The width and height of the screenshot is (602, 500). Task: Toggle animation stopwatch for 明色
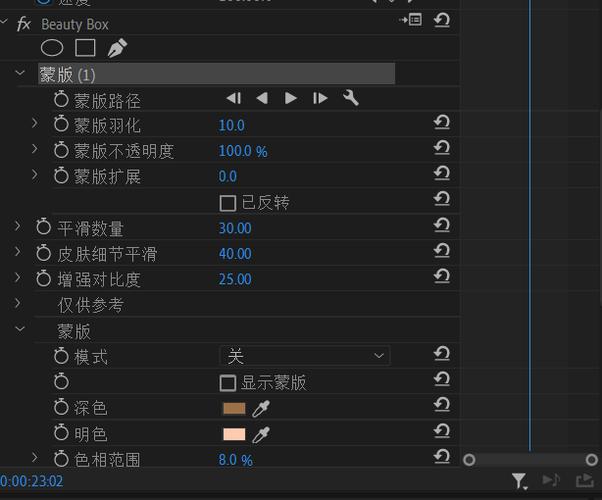click(61, 433)
